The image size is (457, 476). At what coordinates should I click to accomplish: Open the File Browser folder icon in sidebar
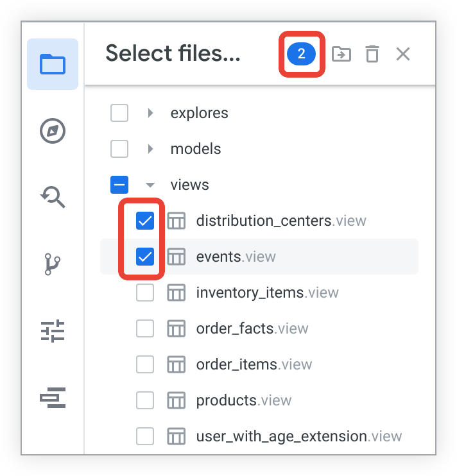pyautogui.click(x=53, y=64)
